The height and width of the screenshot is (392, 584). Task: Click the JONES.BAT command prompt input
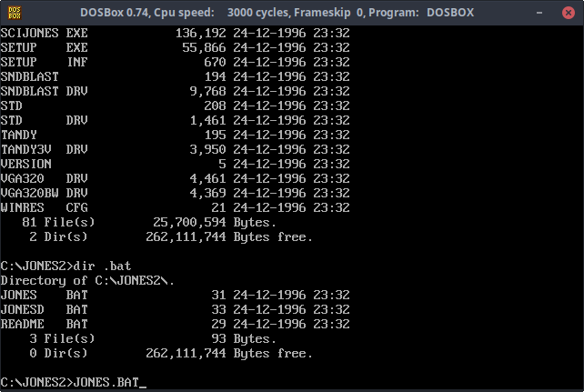click(x=107, y=381)
